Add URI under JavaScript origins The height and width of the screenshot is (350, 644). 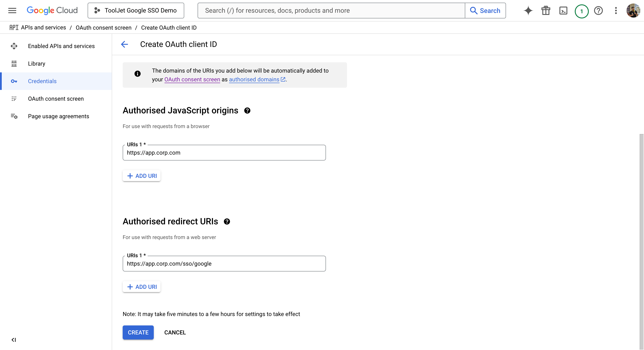[x=142, y=176]
